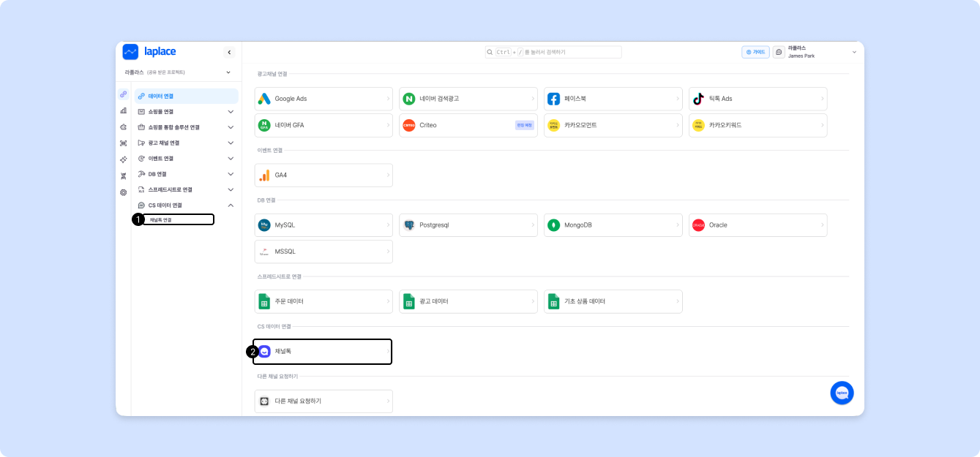Click the sparkle icon in left rail
The image size is (980, 457).
[x=123, y=159]
